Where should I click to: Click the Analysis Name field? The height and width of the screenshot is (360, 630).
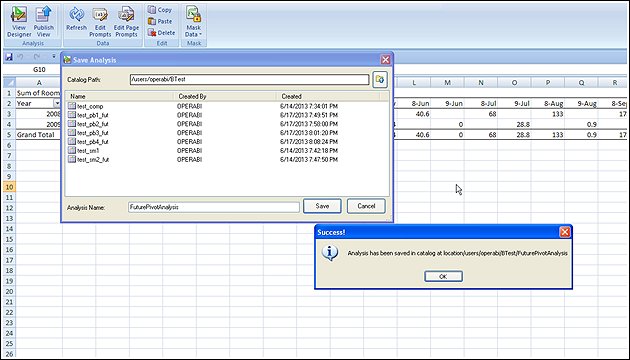(x=214, y=207)
